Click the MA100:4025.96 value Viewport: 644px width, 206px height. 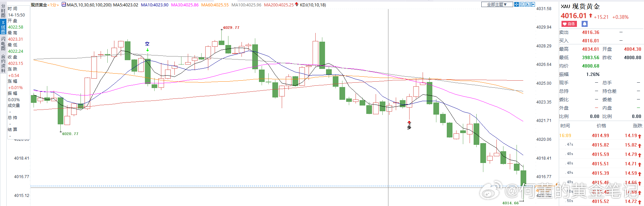point(246,5)
